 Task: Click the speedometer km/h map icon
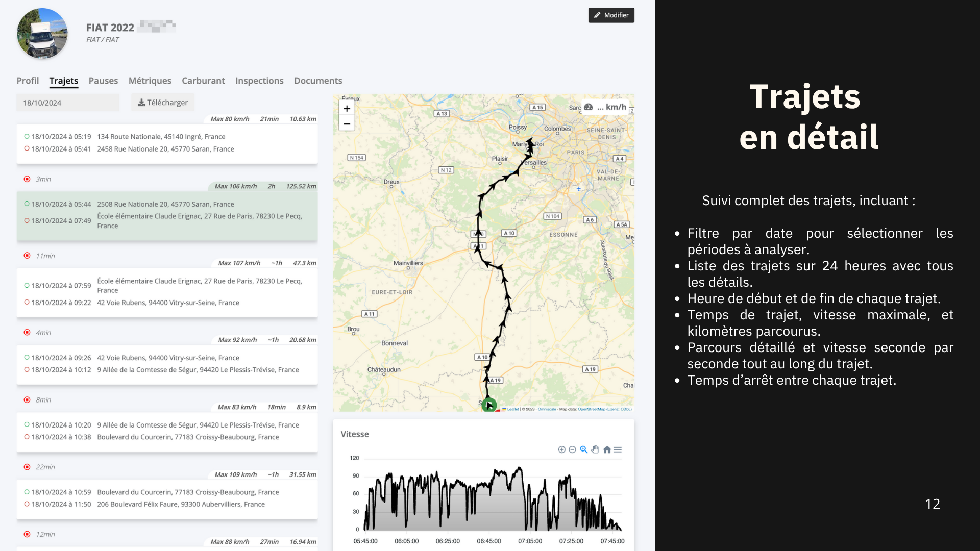pyautogui.click(x=589, y=107)
